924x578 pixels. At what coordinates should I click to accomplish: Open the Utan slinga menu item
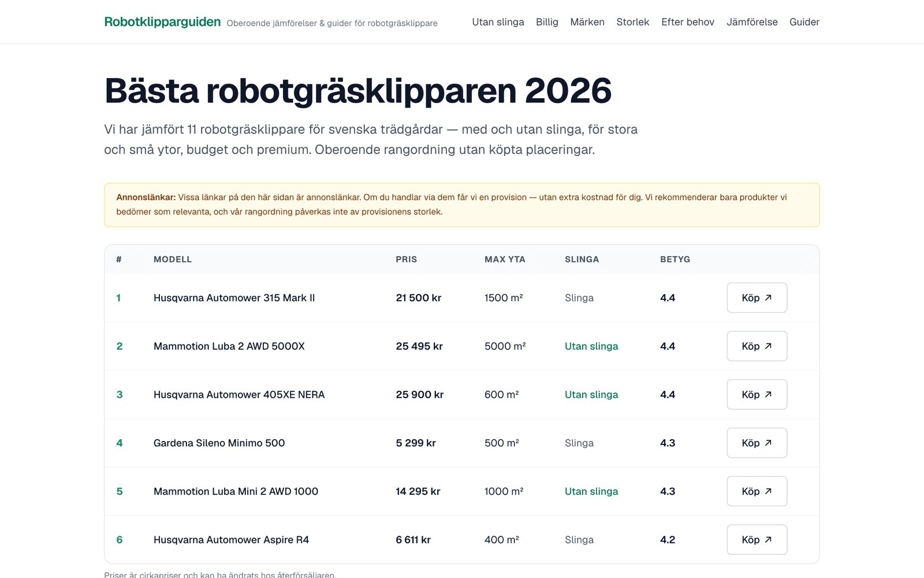pyautogui.click(x=498, y=22)
